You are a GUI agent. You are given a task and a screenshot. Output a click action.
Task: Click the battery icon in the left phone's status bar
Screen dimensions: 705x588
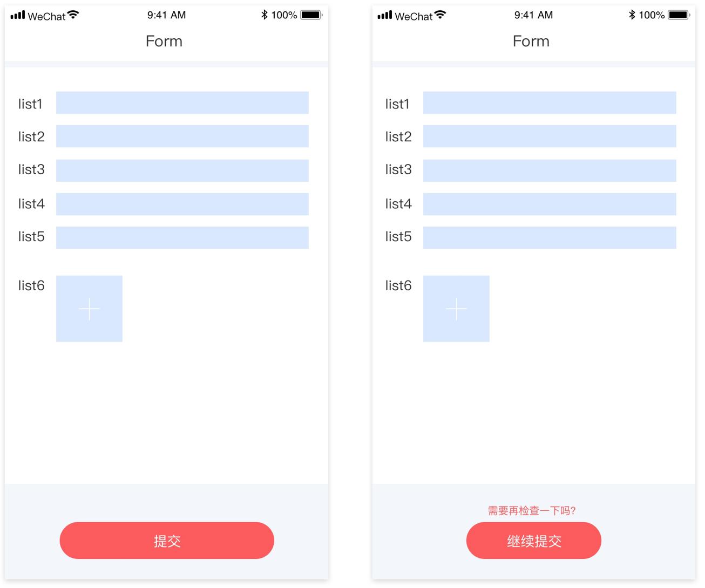click(311, 15)
